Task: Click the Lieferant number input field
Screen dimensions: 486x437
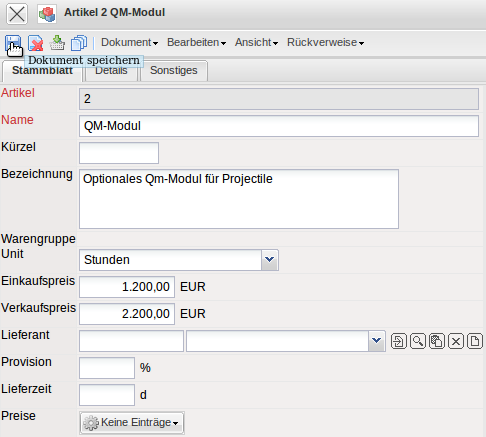Action: [131, 341]
